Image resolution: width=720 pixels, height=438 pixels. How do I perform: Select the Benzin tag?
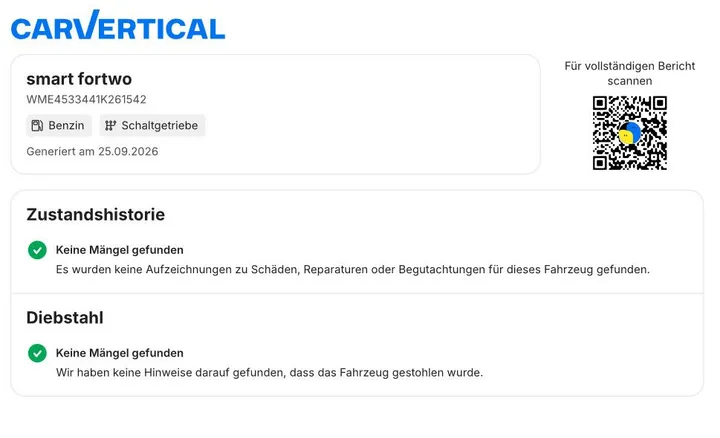(59, 125)
